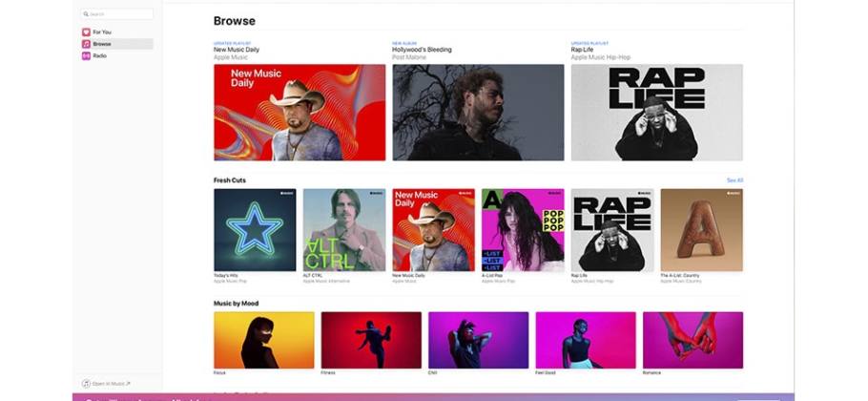Screen dimensions: 868x401
Task: Go to Radio section label
Action: click(x=99, y=56)
